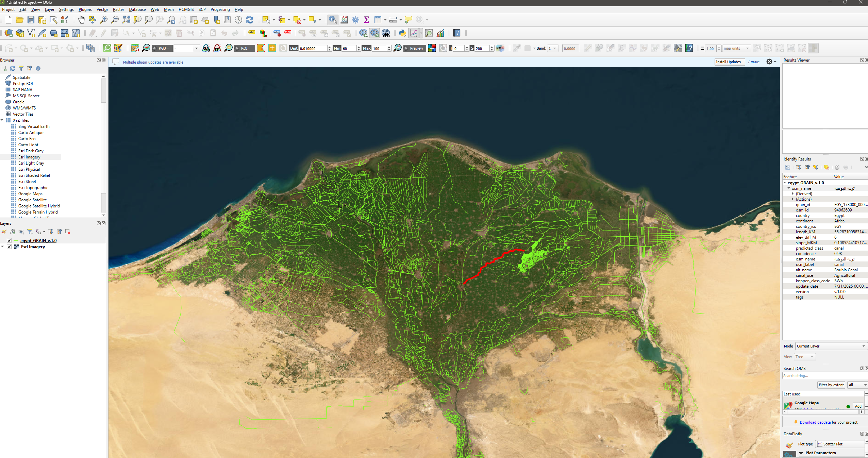Refresh the map canvas
Image resolution: width=868 pixels, height=458 pixels.
[x=250, y=20]
